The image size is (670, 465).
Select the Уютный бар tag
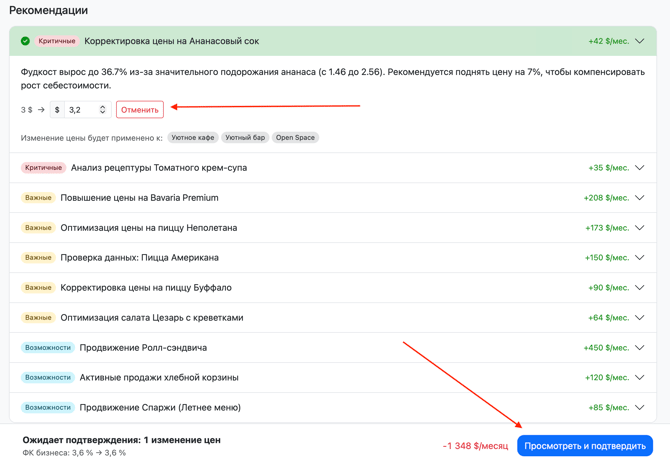245,138
